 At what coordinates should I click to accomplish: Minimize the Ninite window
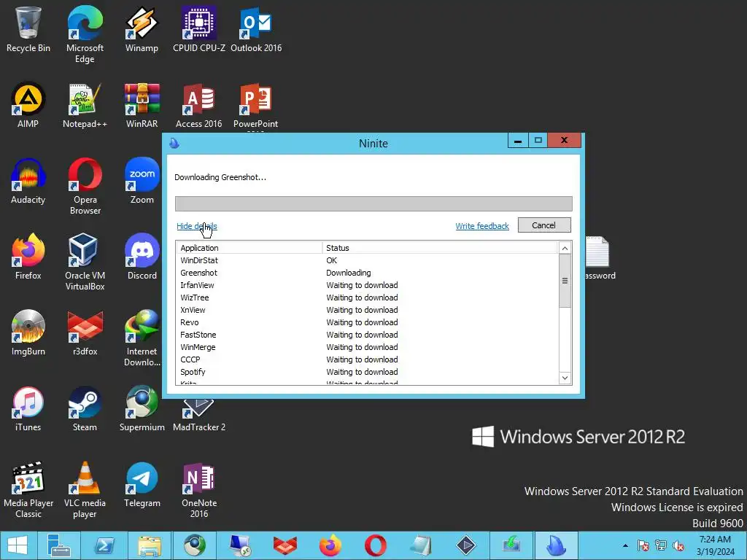pyautogui.click(x=518, y=141)
